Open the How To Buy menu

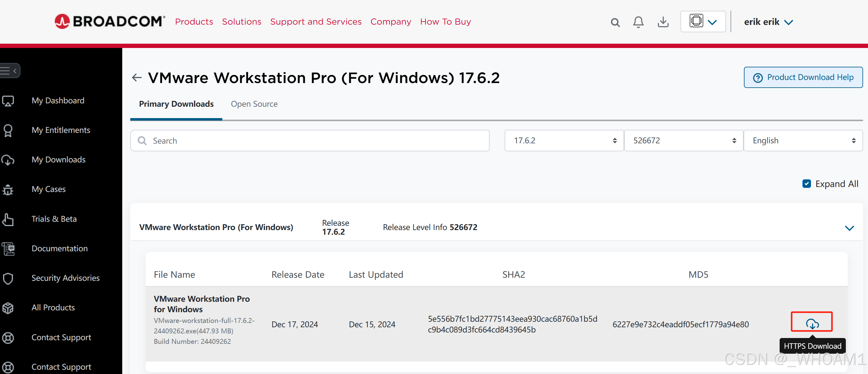pyautogui.click(x=446, y=22)
